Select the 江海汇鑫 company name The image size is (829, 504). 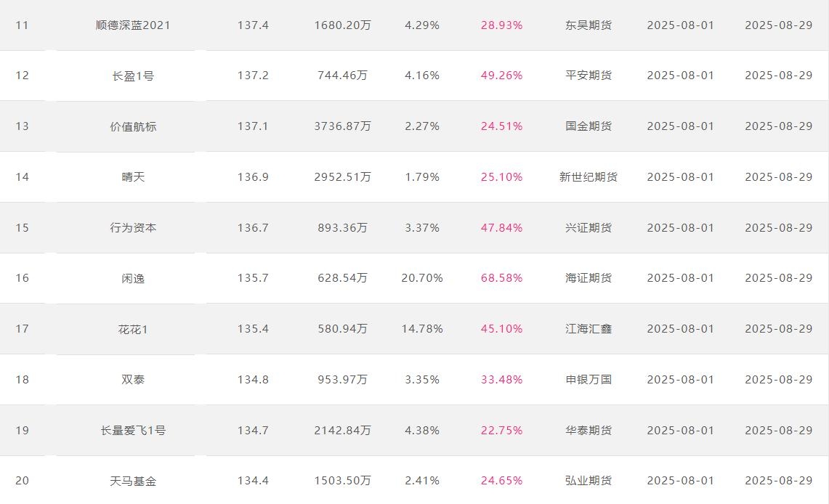tap(589, 329)
